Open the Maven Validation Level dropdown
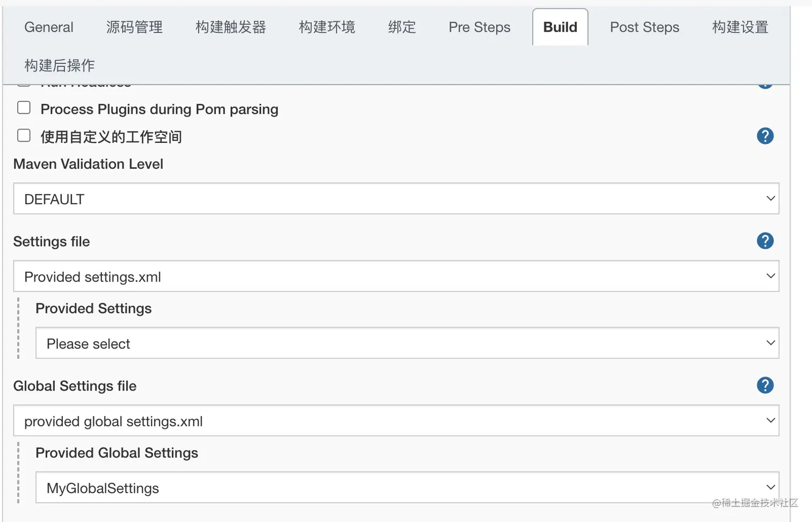This screenshot has height=522, width=812. pos(396,199)
